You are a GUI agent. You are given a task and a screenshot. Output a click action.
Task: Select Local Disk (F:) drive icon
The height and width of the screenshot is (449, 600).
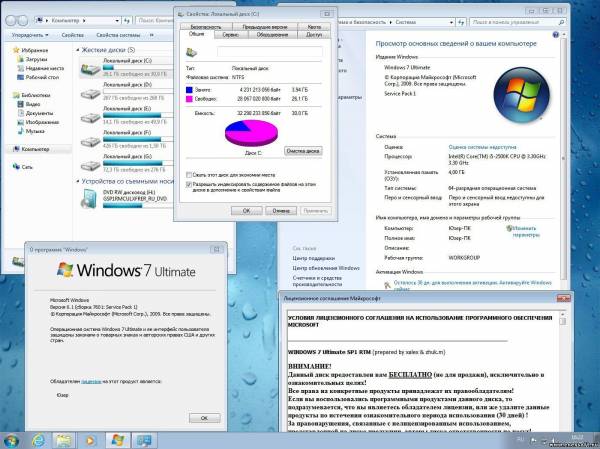(90, 142)
